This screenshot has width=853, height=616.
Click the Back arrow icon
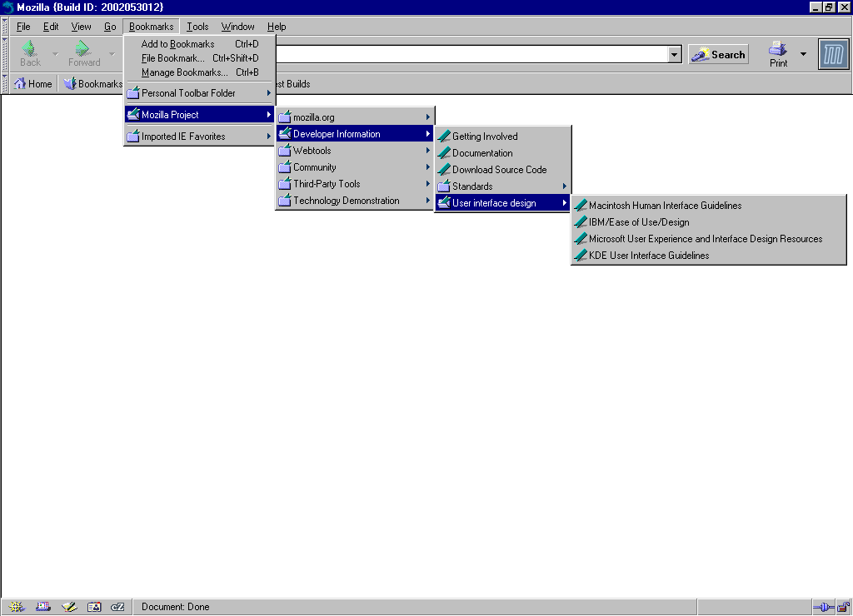coord(29,48)
